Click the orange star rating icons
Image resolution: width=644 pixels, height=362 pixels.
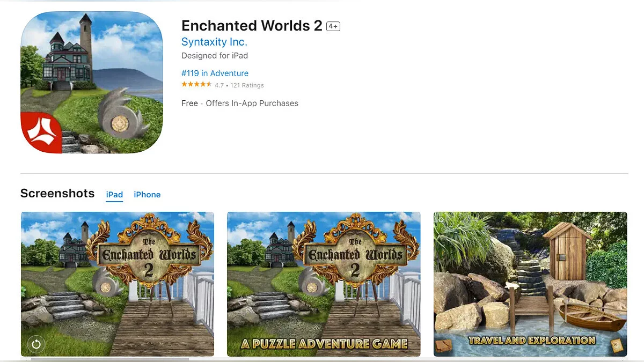[x=196, y=85]
